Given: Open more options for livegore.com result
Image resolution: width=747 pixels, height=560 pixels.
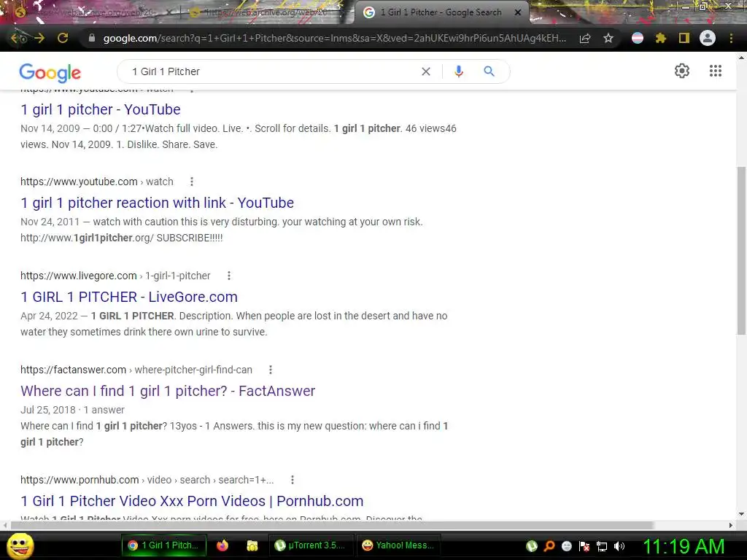Looking at the screenshot, I should pos(228,276).
